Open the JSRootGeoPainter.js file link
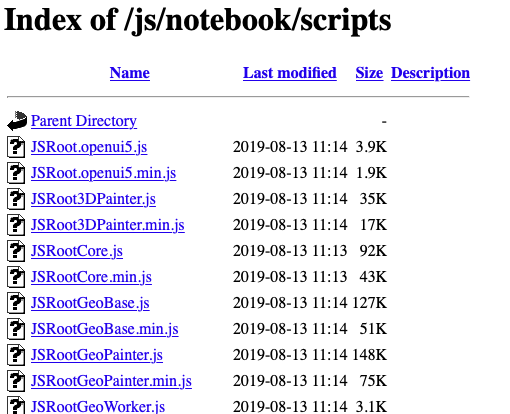This screenshot has width=510, height=414. 97,355
